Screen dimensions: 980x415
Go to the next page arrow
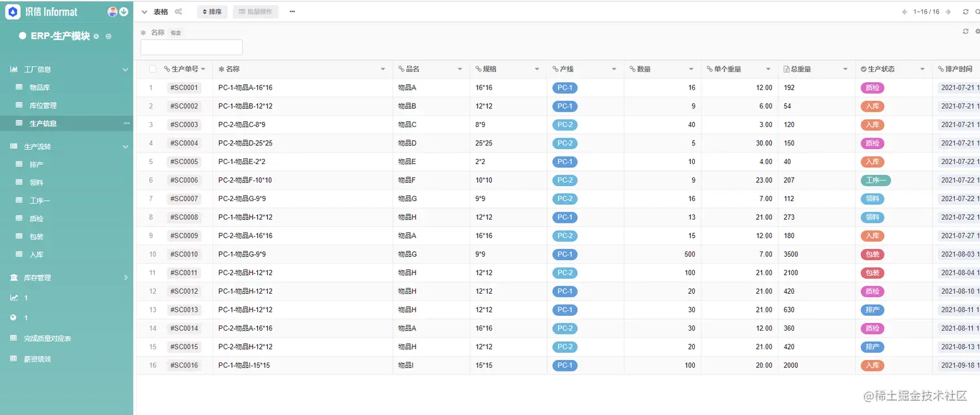click(948, 12)
